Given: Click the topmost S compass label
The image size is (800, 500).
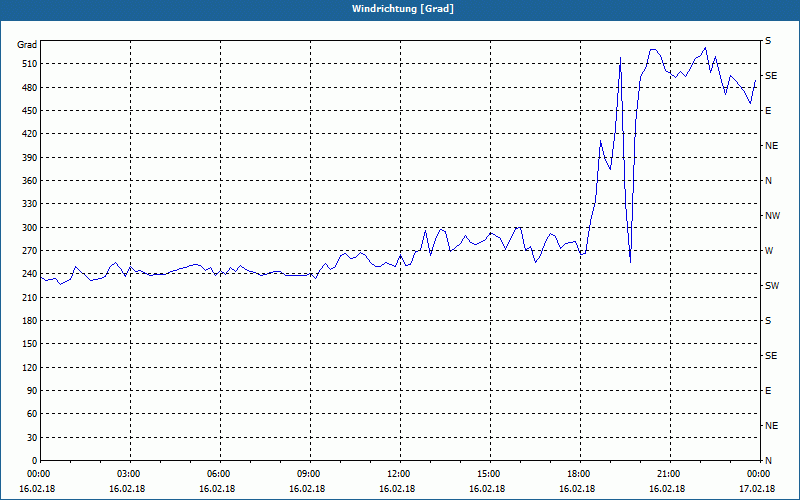Looking at the screenshot, I should 768,41.
